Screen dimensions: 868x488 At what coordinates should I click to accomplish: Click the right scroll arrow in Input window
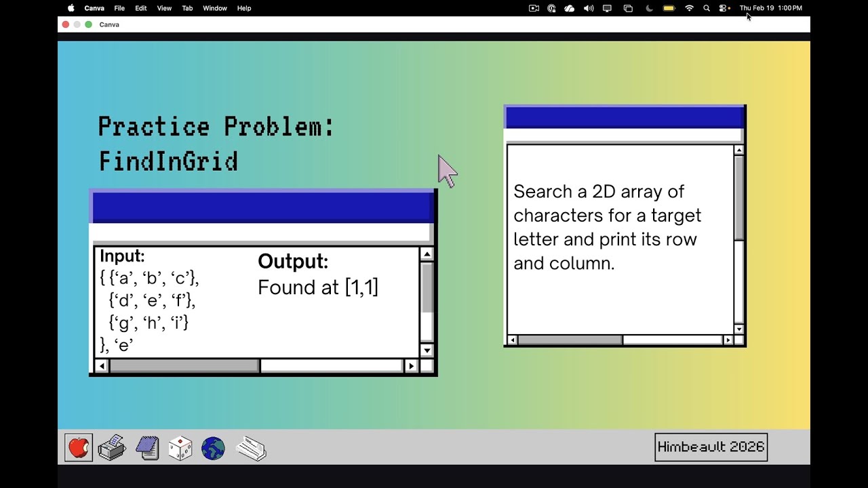click(411, 366)
